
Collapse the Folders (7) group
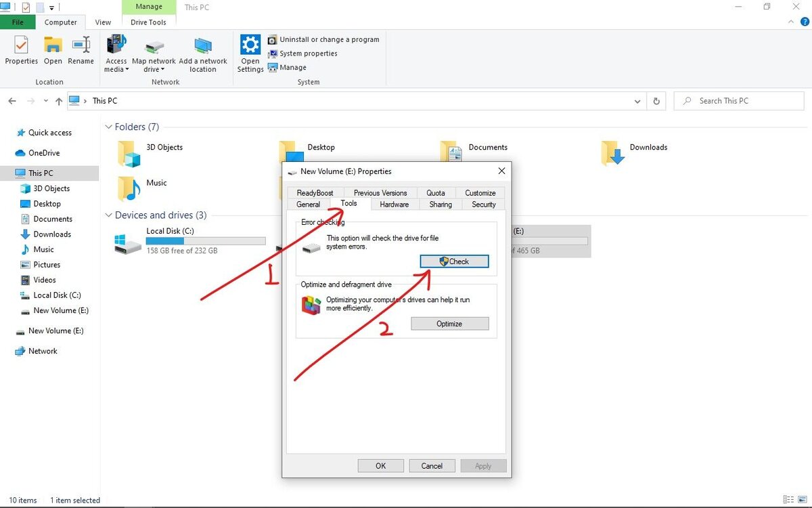pyautogui.click(x=108, y=127)
